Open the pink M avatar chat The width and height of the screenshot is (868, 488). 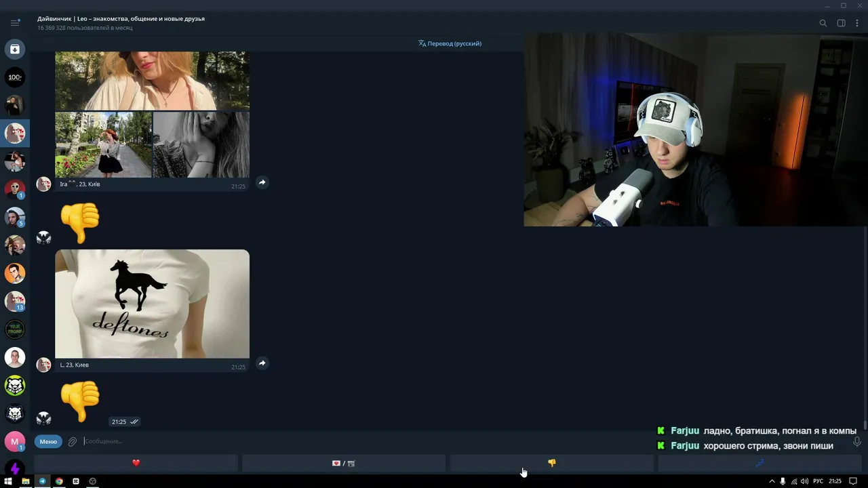point(15,442)
